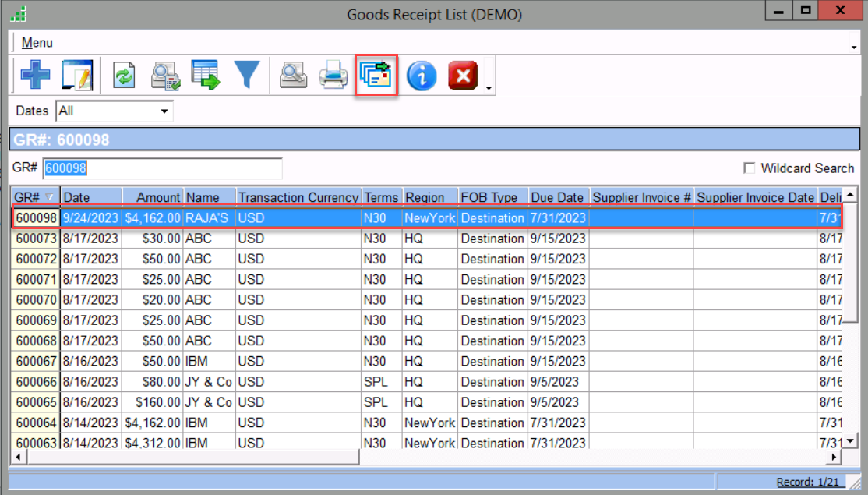Open the Menu menu item
This screenshot has width=868, height=495.
[x=37, y=43]
